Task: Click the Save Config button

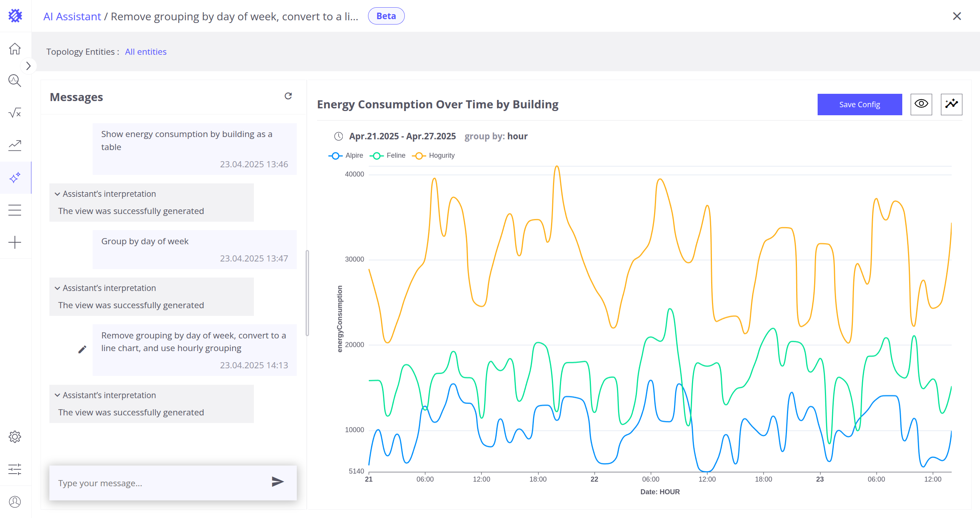Action: 859,105
